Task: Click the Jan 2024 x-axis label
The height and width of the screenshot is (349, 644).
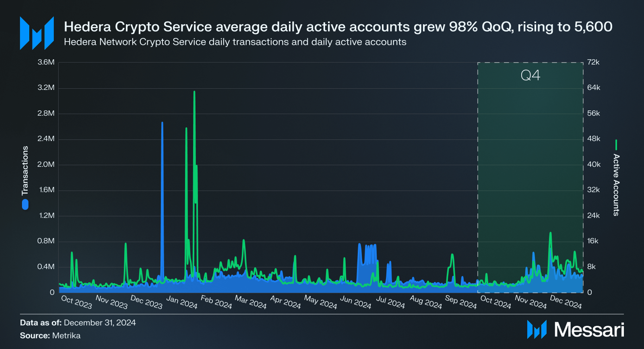Action: click(x=182, y=302)
